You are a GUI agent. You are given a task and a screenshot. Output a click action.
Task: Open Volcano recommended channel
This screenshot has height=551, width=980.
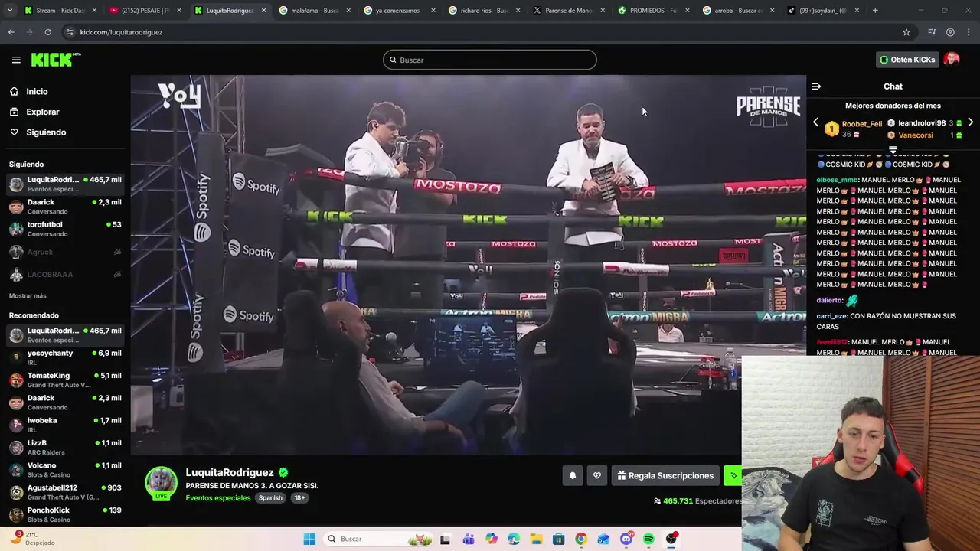pyautogui.click(x=65, y=469)
